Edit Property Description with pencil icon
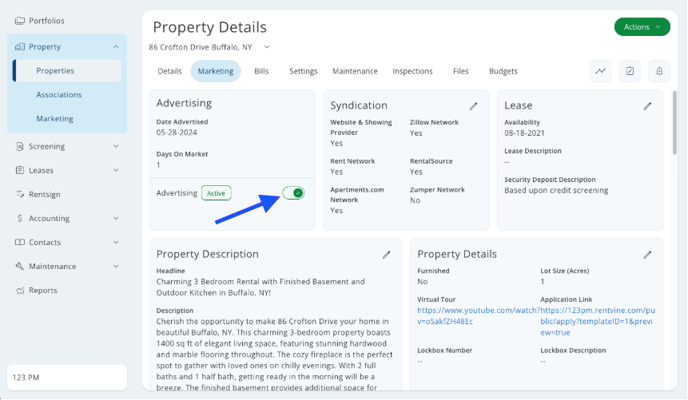The width and height of the screenshot is (688, 400). [387, 255]
